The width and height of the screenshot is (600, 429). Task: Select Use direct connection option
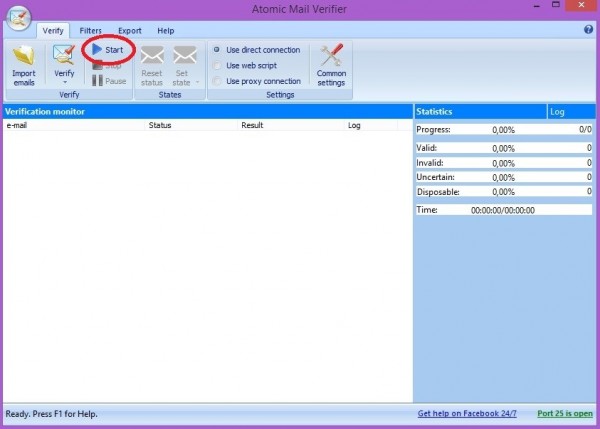pos(257,50)
